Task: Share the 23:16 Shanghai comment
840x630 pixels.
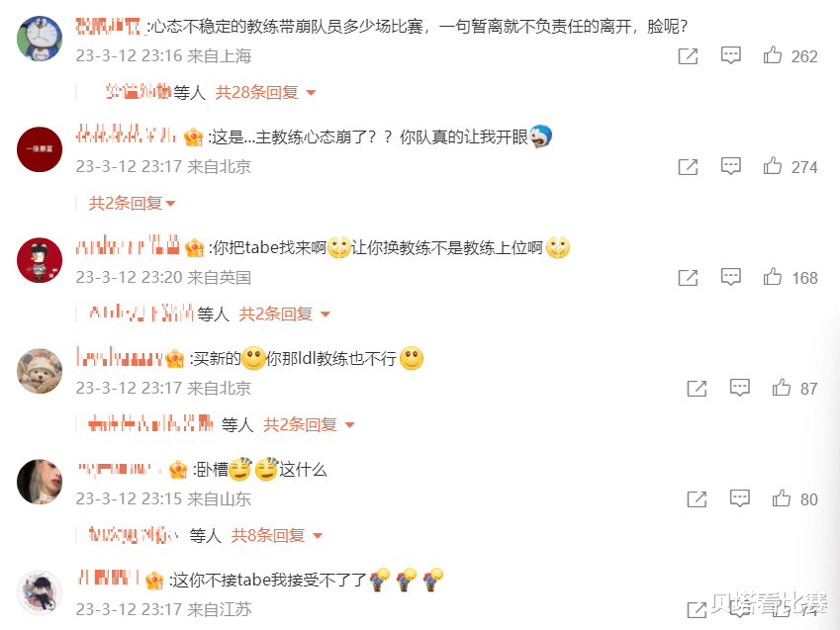Action: (x=688, y=55)
